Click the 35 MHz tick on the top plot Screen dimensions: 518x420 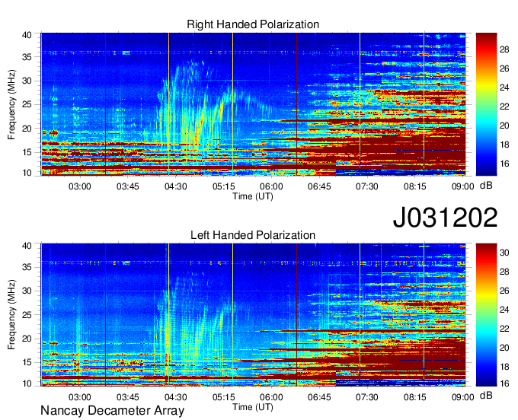(27, 57)
